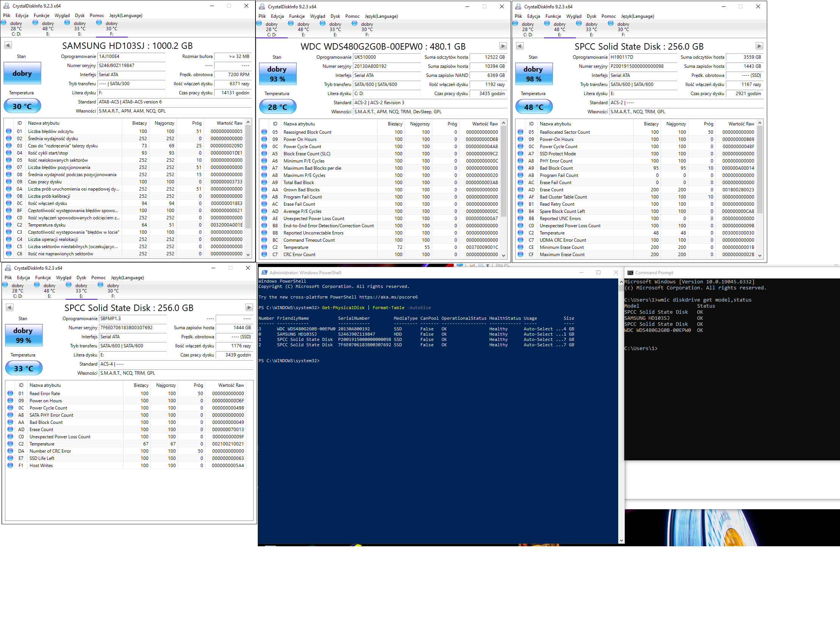Select the E: 33 °C disk tab in the bottom-left window
Screen dimensions: 840x619
coord(81,291)
